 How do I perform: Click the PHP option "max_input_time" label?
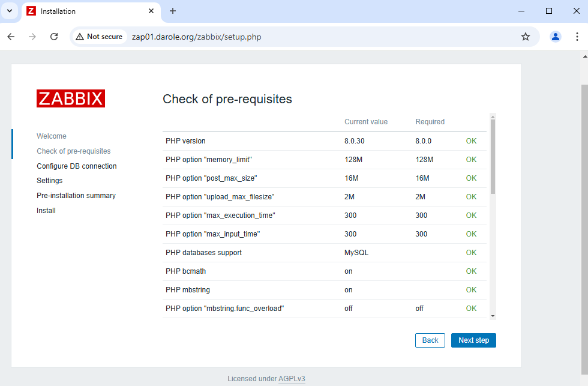point(212,234)
